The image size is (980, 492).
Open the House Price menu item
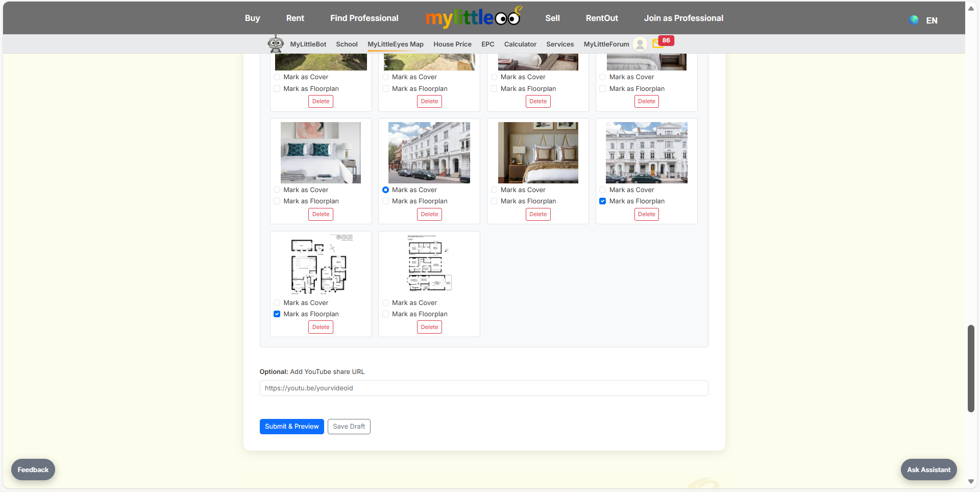click(x=452, y=44)
